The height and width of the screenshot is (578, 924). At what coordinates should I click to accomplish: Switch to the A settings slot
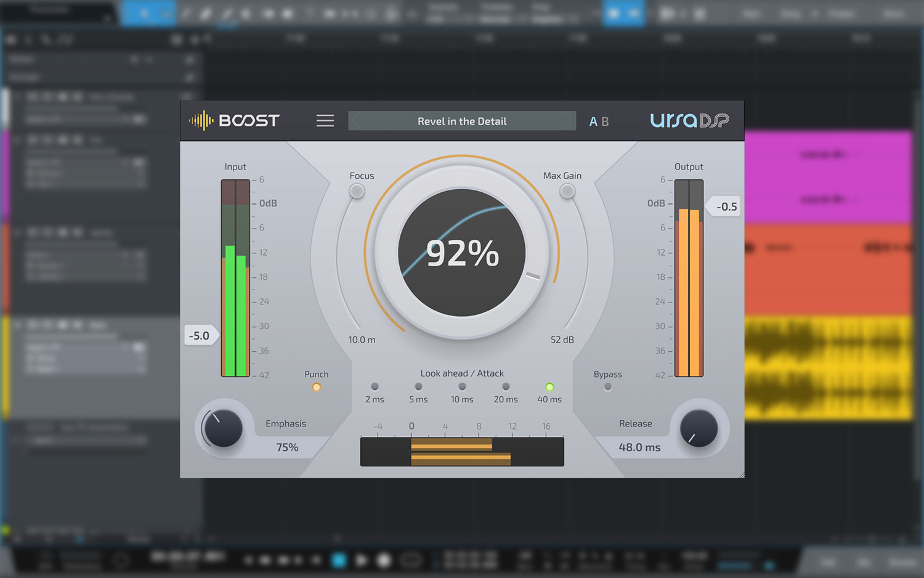point(593,121)
